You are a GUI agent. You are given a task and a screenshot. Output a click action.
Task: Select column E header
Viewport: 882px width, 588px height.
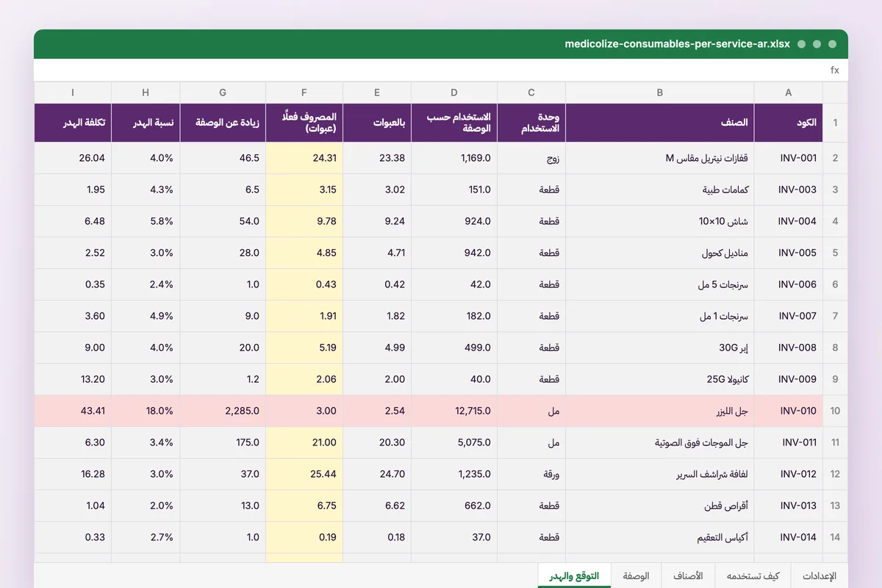[x=377, y=93]
